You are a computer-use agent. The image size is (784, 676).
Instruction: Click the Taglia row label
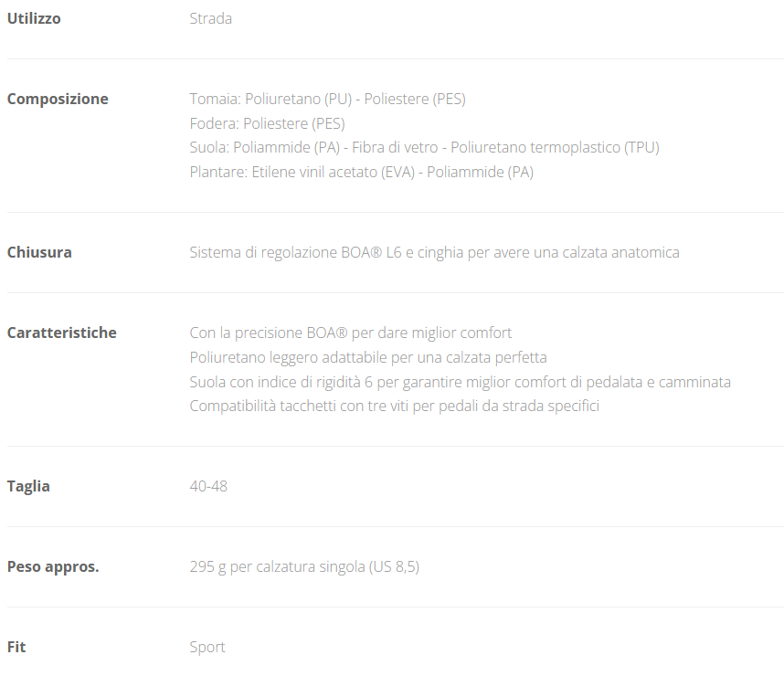coord(28,486)
